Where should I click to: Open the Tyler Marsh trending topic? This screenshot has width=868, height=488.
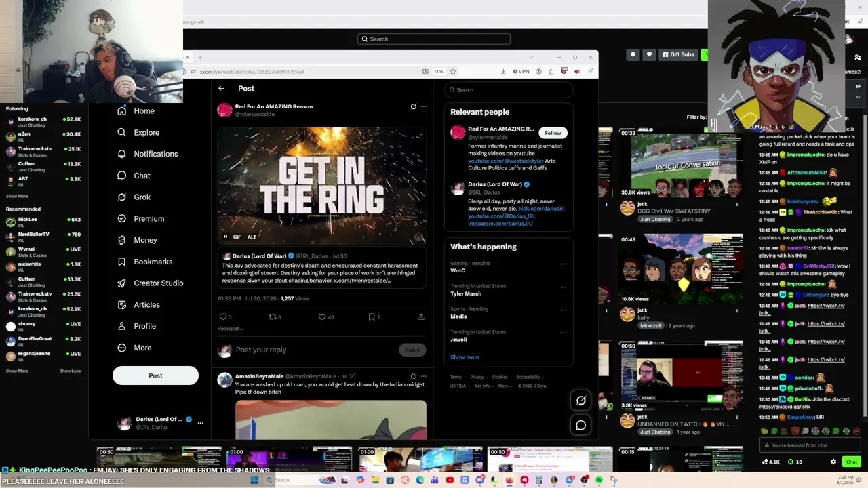click(x=466, y=293)
